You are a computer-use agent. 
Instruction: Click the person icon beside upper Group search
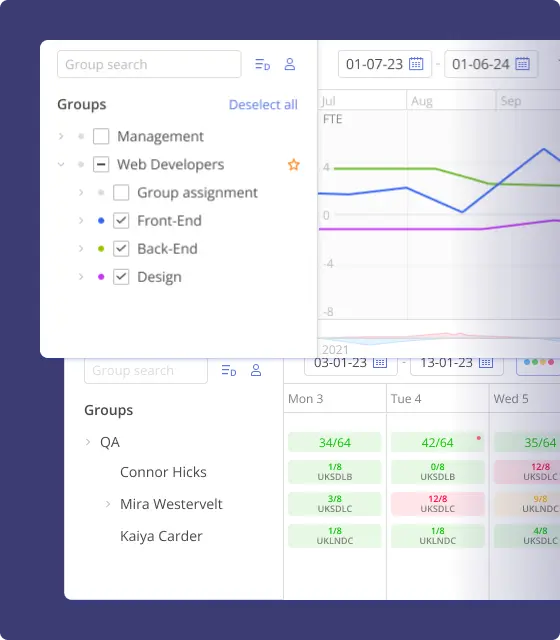(x=290, y=64)
